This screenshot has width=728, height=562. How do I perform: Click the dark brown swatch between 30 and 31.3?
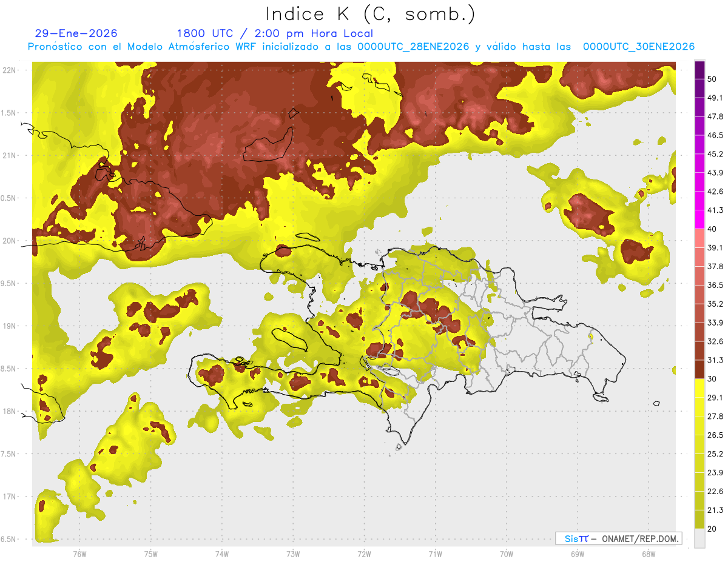(x=699, y=369)
